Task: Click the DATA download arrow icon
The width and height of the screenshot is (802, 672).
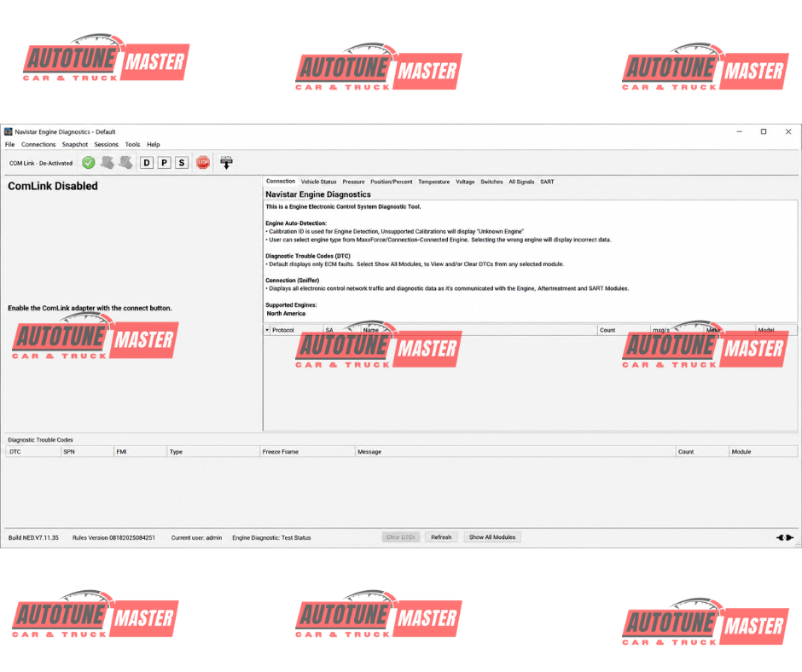Action: coord(226,163)
